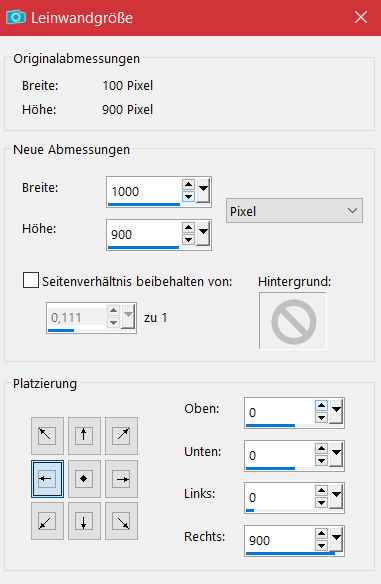This screenshot has height=584, width=381.
Task: Increase Oben value with up arrow
Action: tap(321, 405)
